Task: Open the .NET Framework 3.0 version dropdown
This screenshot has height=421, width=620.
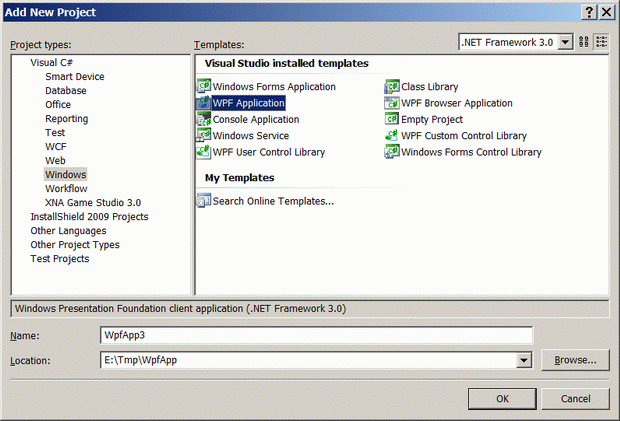Action: coord(565,42)
